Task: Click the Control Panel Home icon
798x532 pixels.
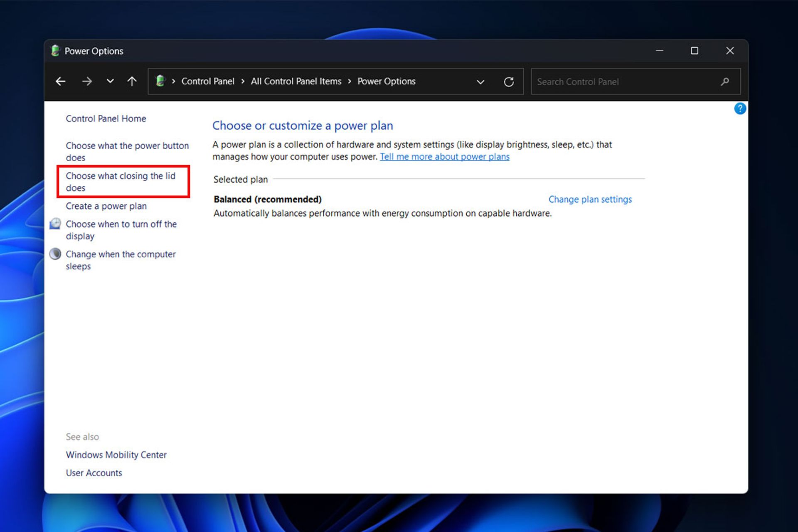Action: click(x=106, y=118)
